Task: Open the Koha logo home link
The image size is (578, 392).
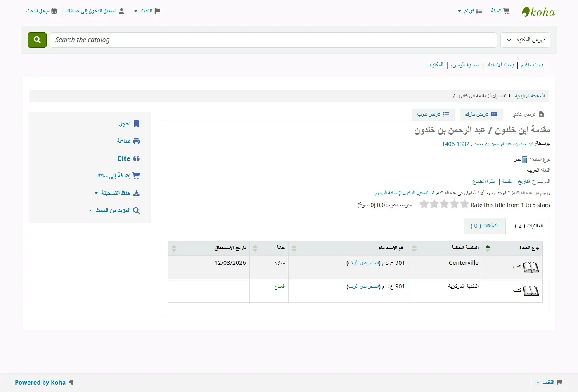Action: (x=538, y=12)
